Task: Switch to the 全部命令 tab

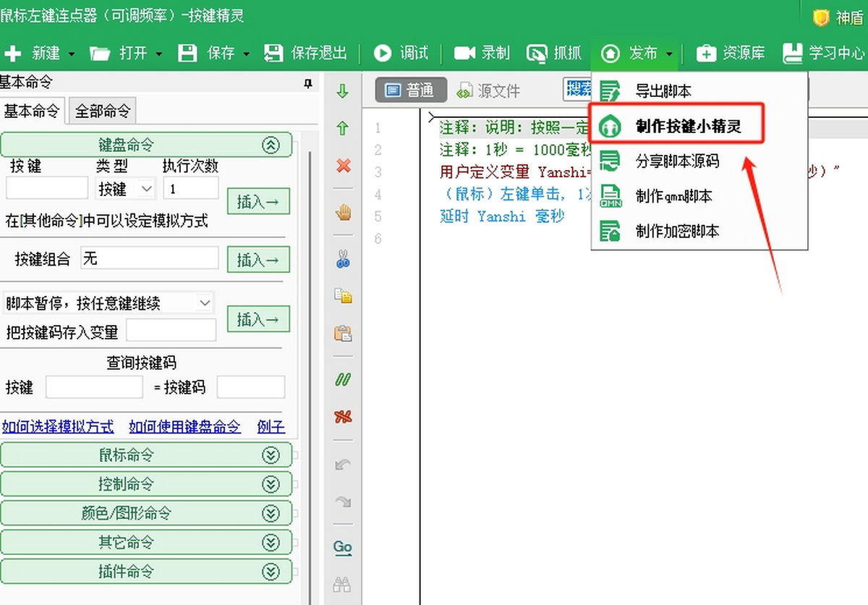Action: (103, 111)
